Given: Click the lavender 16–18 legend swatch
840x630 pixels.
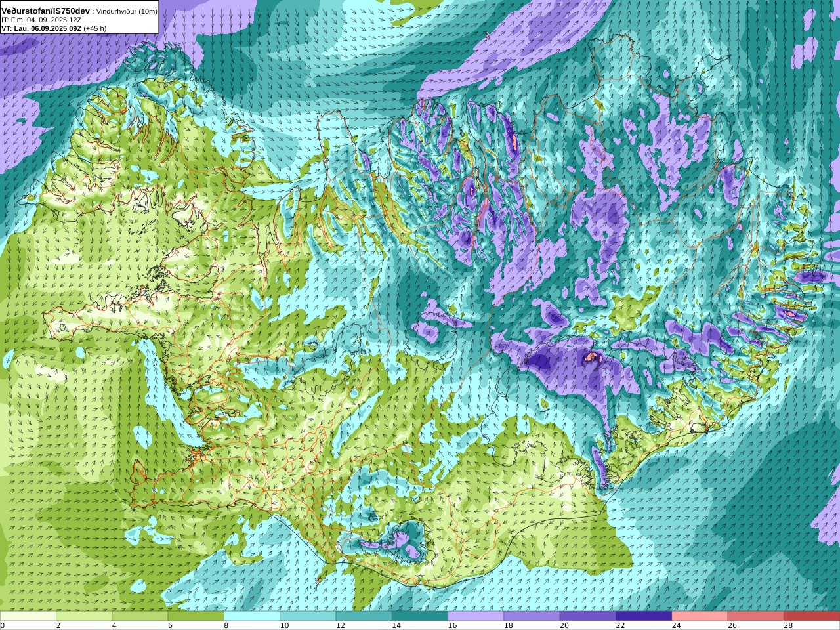Looking at the screenshot, I should click(476, 616).
